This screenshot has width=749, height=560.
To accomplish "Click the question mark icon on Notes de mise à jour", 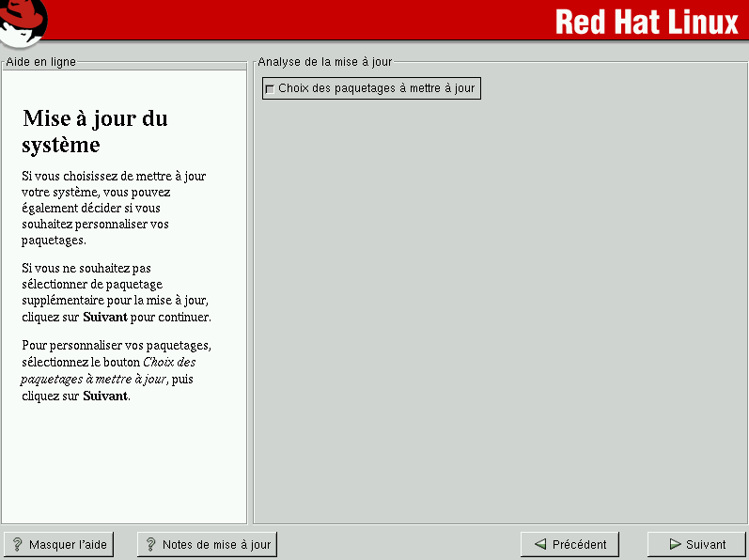I will click(x=150, y=544).
